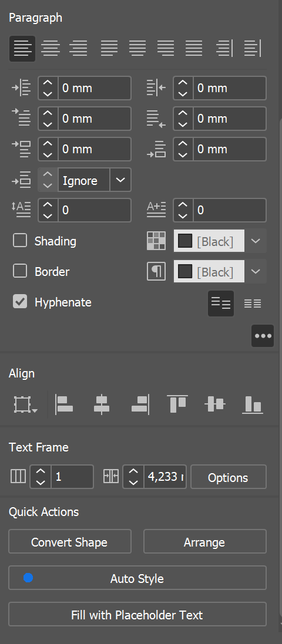Select Align away from spine icon

[x=253, y=49]
